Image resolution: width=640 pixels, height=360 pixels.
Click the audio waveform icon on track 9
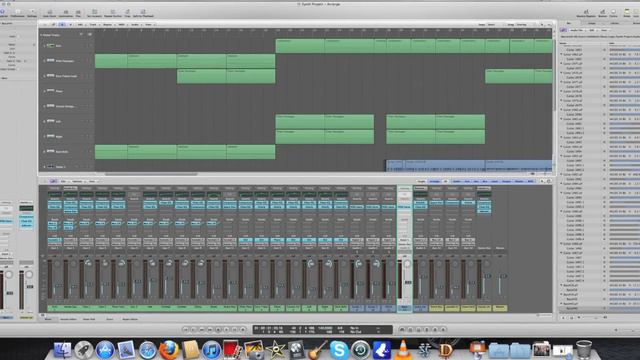click(51, 167)
